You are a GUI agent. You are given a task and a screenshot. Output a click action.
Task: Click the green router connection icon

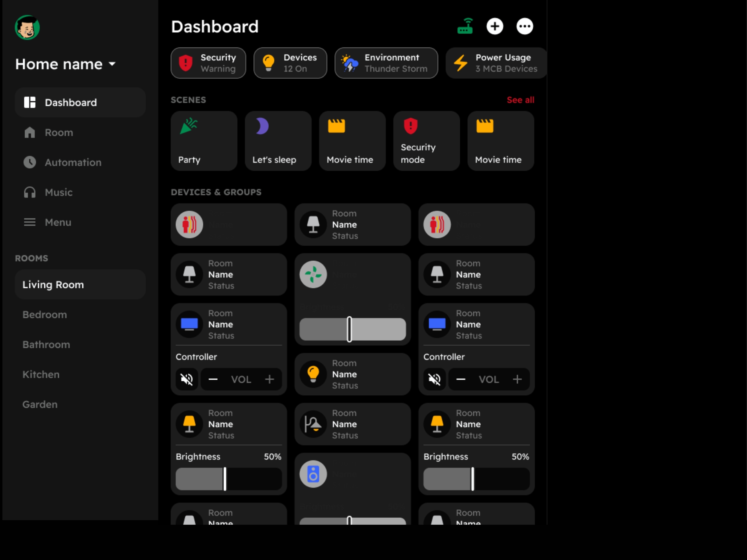[465, 26]
